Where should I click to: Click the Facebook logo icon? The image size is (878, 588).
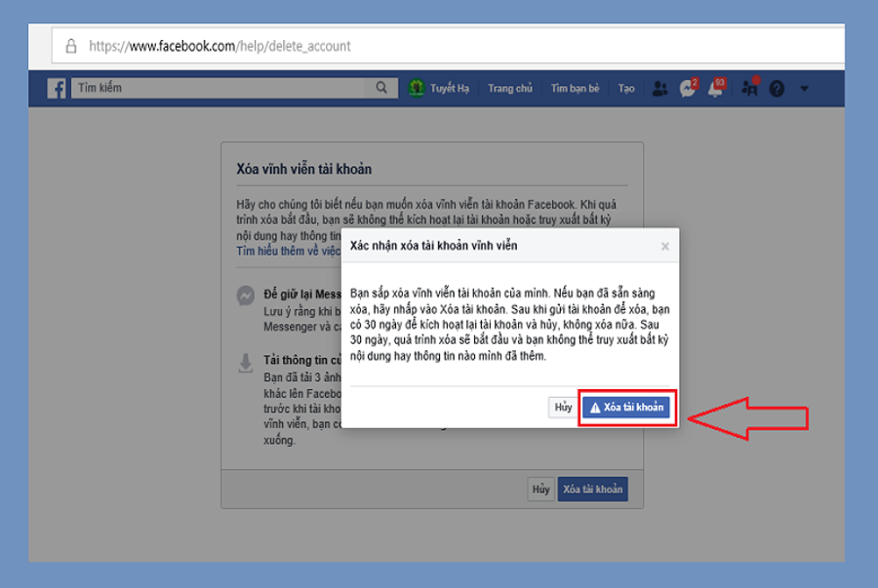pyautogui.click(x=57, y=89)
